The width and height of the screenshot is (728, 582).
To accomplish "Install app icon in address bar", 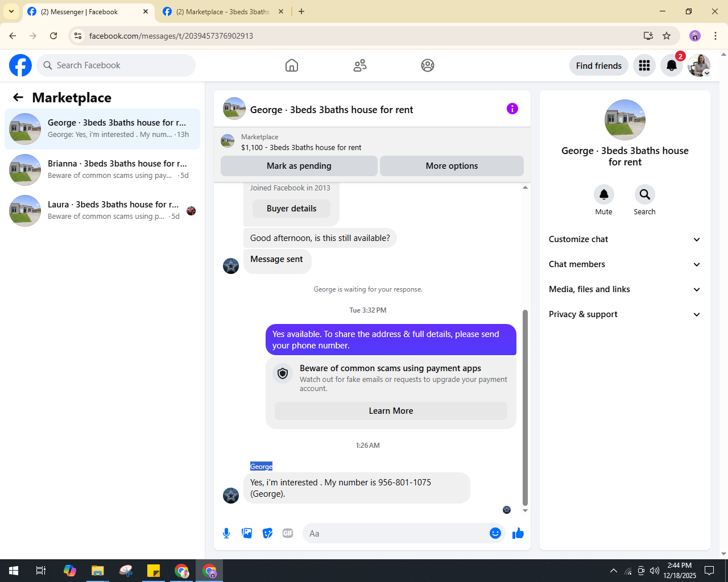I will click(x=648, y=36).
